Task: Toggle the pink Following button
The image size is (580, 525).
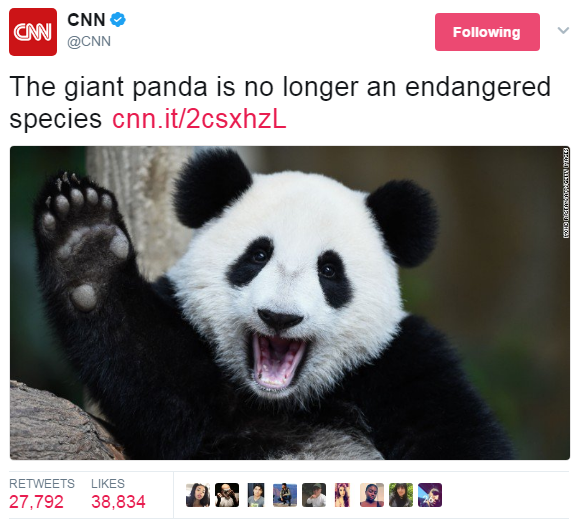Action: coord(487,32)
